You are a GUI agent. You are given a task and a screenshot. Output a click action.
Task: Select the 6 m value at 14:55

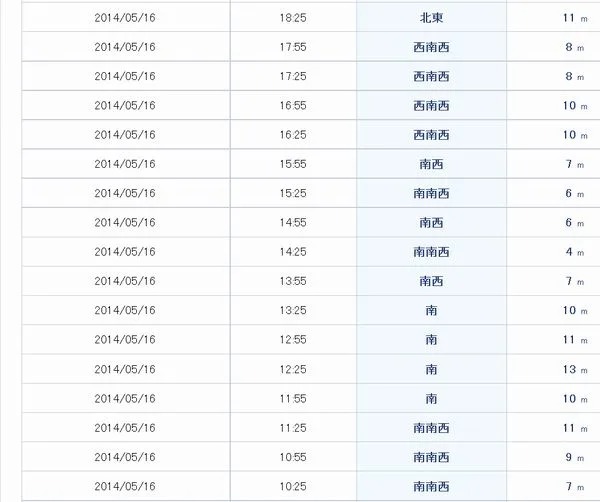[x=569, y=223]
